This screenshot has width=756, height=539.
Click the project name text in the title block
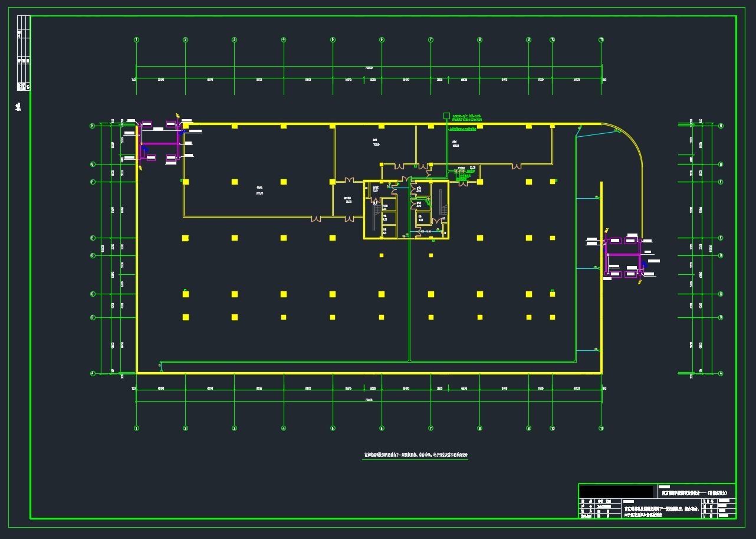click(x=695, y=492)
